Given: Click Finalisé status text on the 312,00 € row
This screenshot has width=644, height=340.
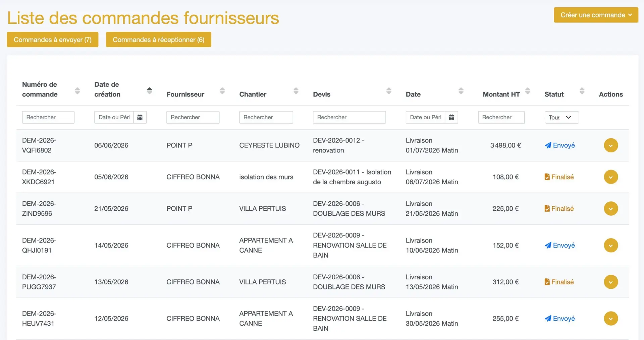Looking at the screenshot, I should [562, 282].
